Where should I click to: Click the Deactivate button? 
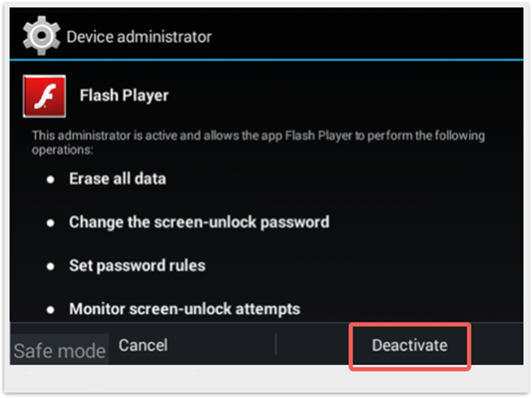coord(409,345)
